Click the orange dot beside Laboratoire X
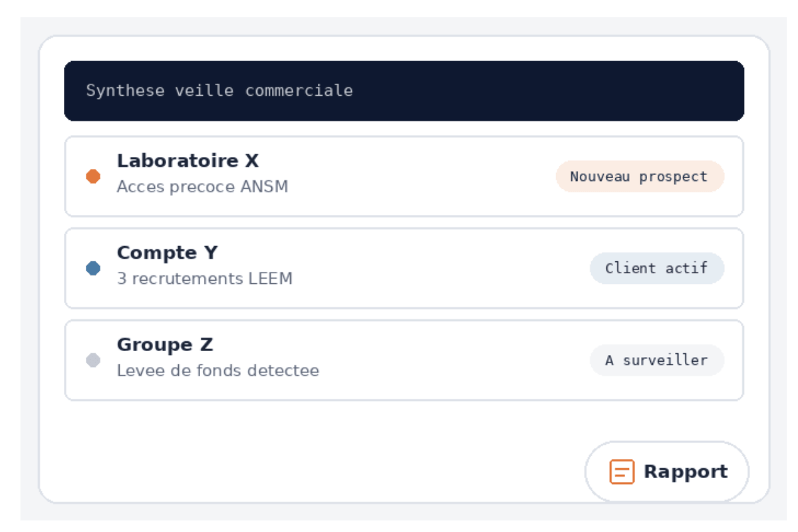The image size is (798, 532). 94,176
